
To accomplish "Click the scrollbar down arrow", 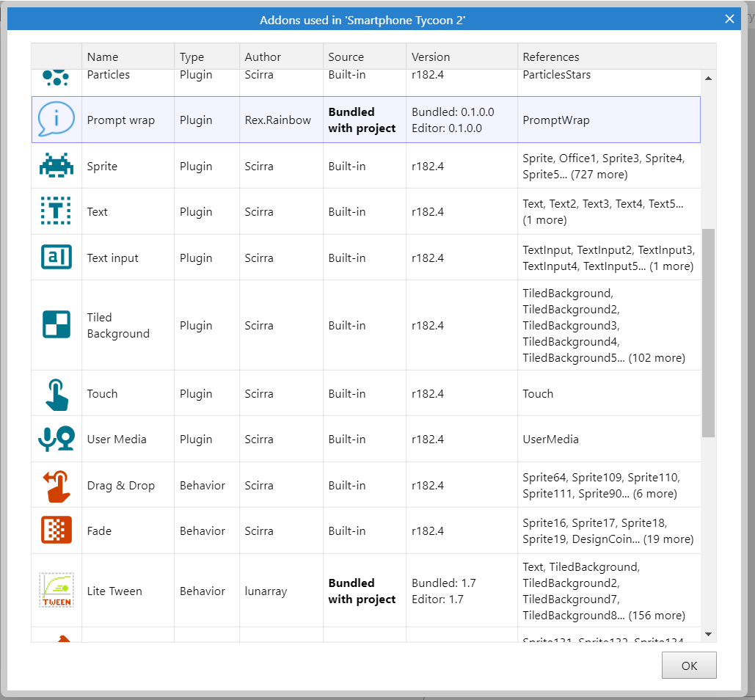I will 708,634.
